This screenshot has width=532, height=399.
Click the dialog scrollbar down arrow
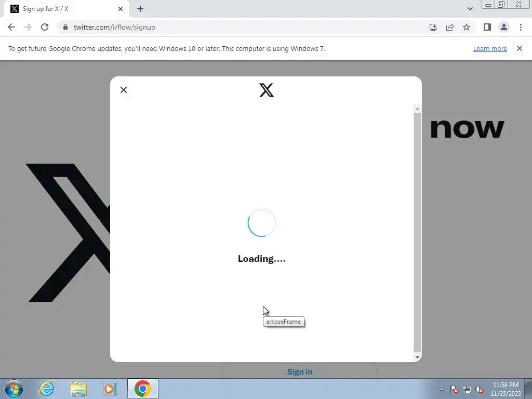coord(417,357)
